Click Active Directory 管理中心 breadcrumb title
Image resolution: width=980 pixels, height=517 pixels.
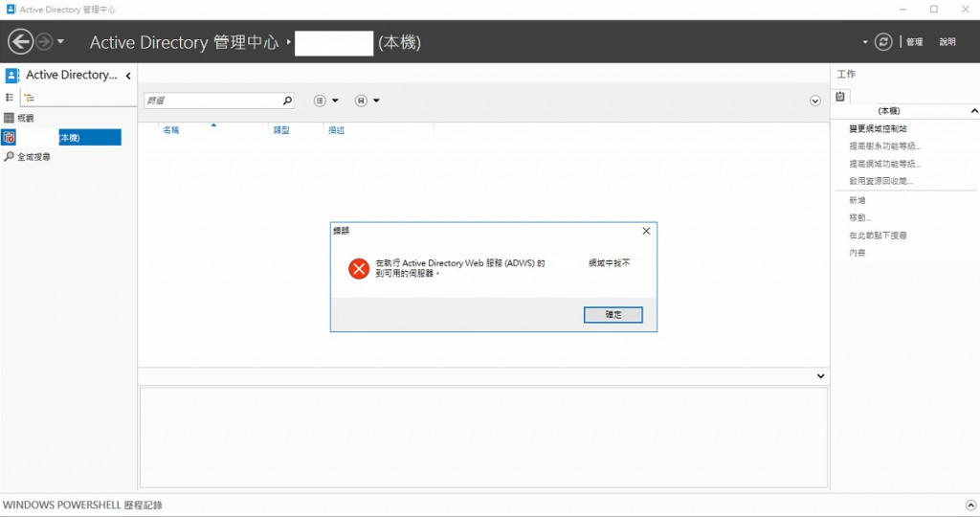click(x=185, y=42)
